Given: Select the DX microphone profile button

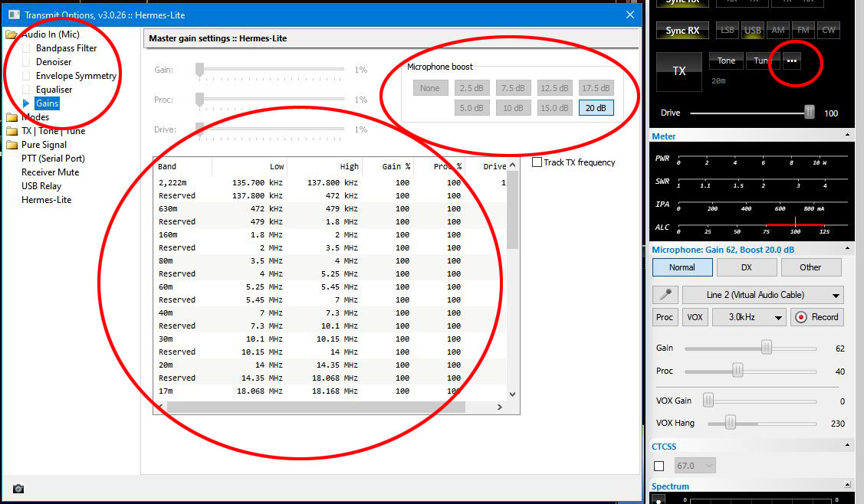Looking at the screenshot, I should coord(746,267).
